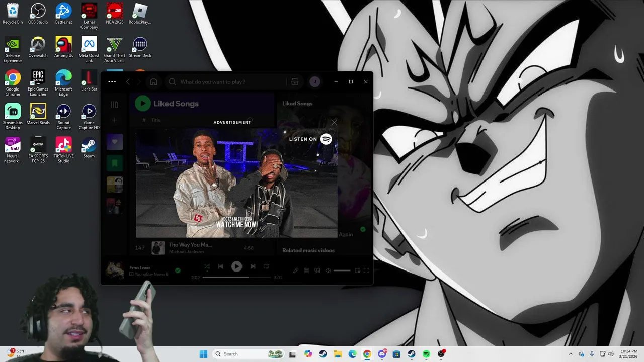Click the song progress bar
Image resolution: width=644 pixels, height=362 pixels.
(x=236, y=277)
